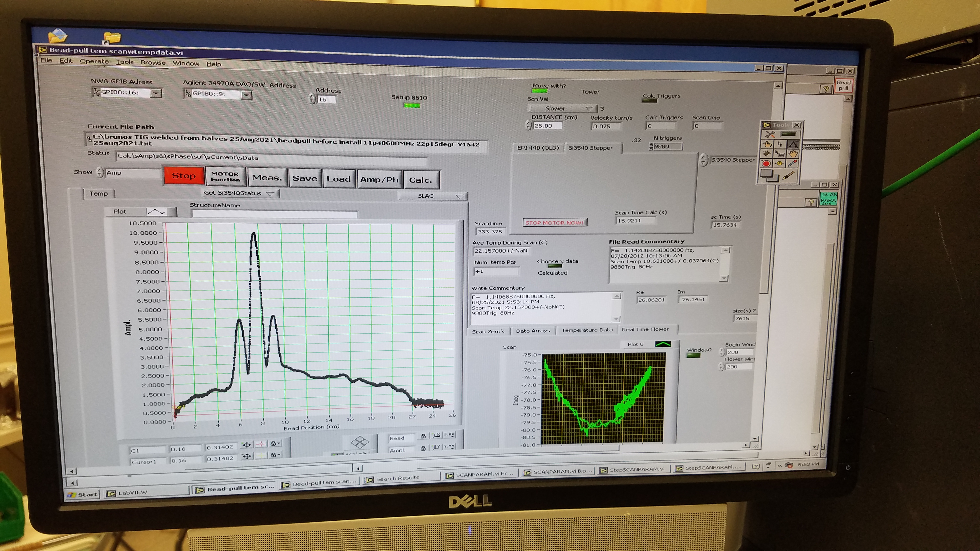
Task: Select the Breakpoint stop-sign tool
Action: pos(766,164)
